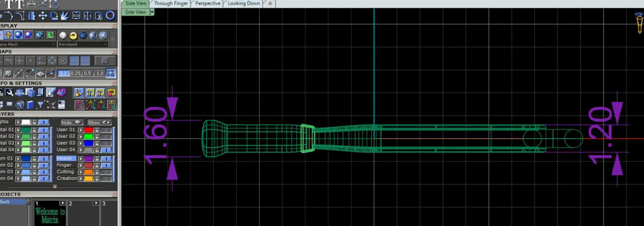Click the notepad with pencil icon
The width and height of the screenshot is (644, 226).
pos(50,92)
